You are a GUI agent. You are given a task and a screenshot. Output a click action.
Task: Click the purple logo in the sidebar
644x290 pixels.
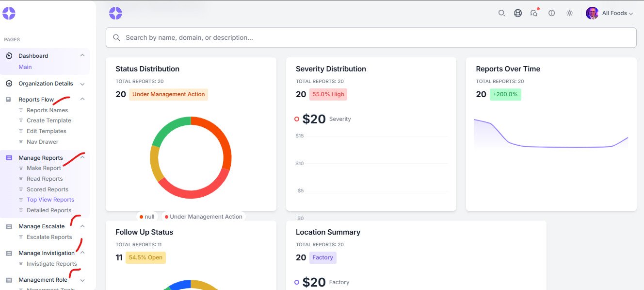click(x=9, y=13)
